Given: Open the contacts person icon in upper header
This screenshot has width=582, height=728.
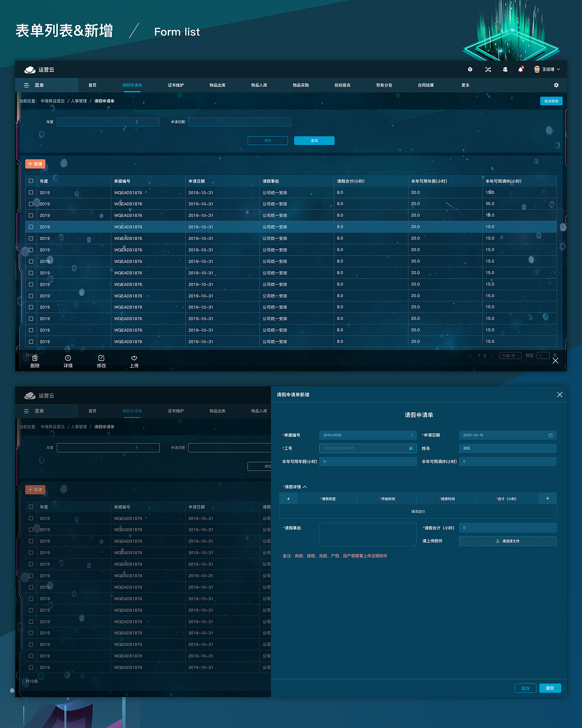Looking at the screenshot, I should coord(505,70).
